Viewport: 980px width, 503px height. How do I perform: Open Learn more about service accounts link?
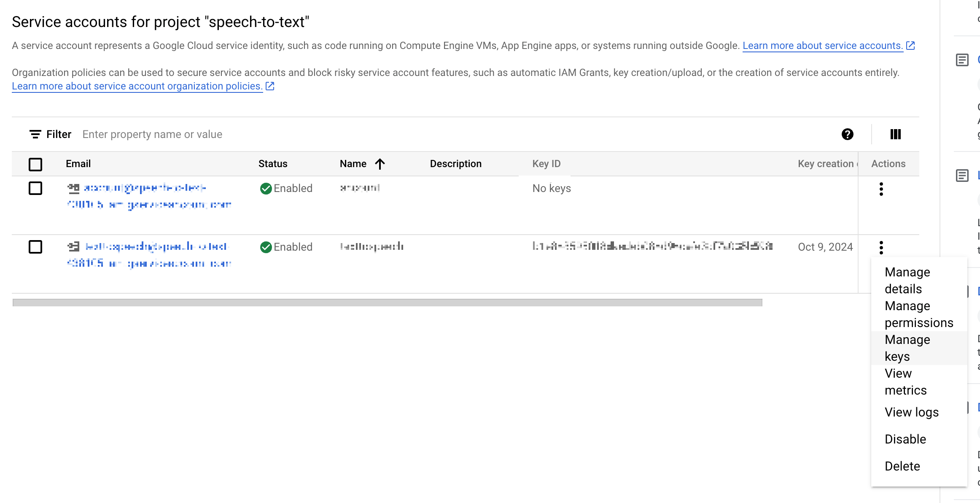point(822,46)
